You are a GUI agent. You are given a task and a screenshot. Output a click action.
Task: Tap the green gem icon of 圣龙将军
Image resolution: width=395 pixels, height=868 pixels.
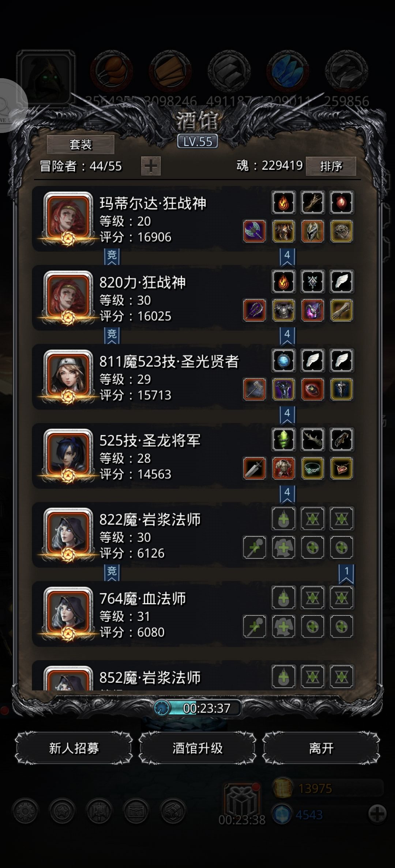pos(283,440)
